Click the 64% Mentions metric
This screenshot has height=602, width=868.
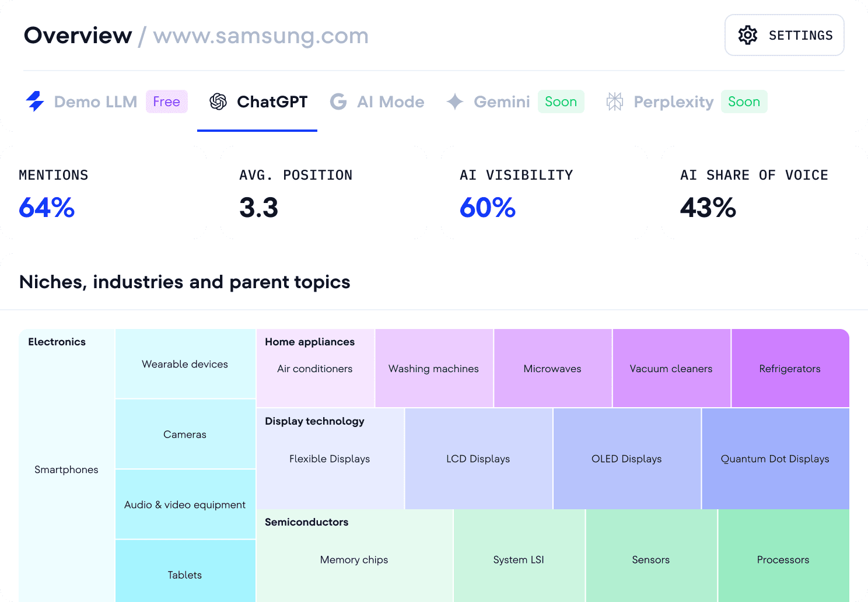47,208
